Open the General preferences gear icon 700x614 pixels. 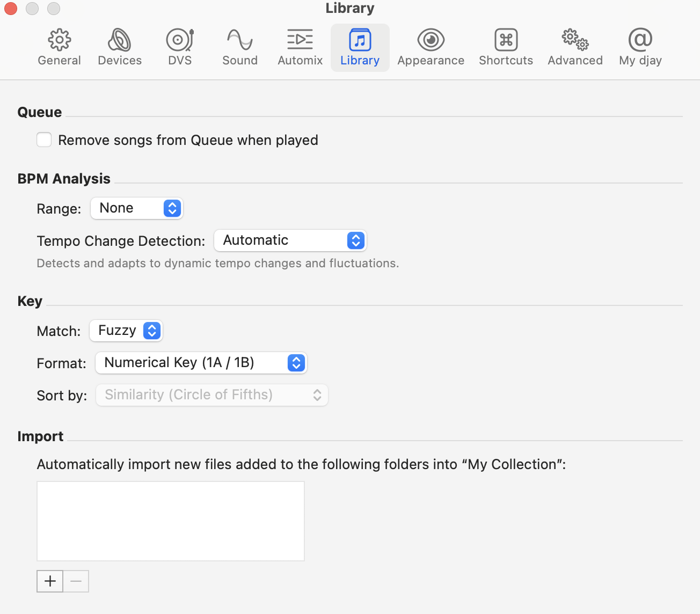59,40
